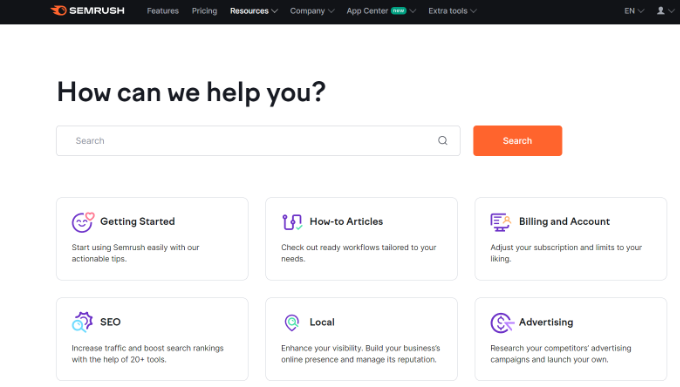Expand the Company dropdown menu

312,11
